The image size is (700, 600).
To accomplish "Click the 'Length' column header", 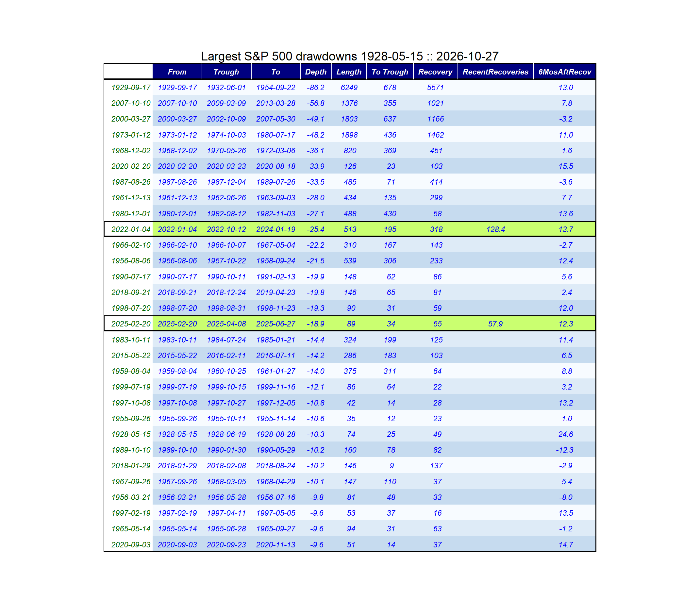I will (x=349, y=72).
